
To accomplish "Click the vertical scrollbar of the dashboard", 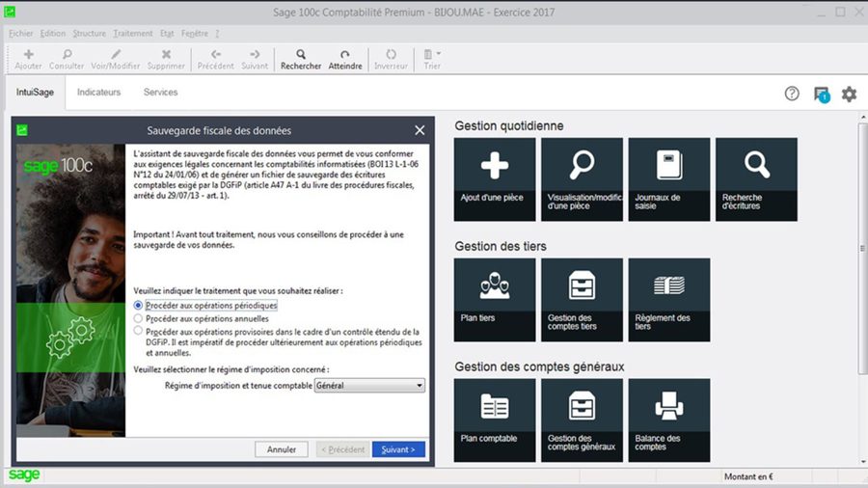I will 862,249.
